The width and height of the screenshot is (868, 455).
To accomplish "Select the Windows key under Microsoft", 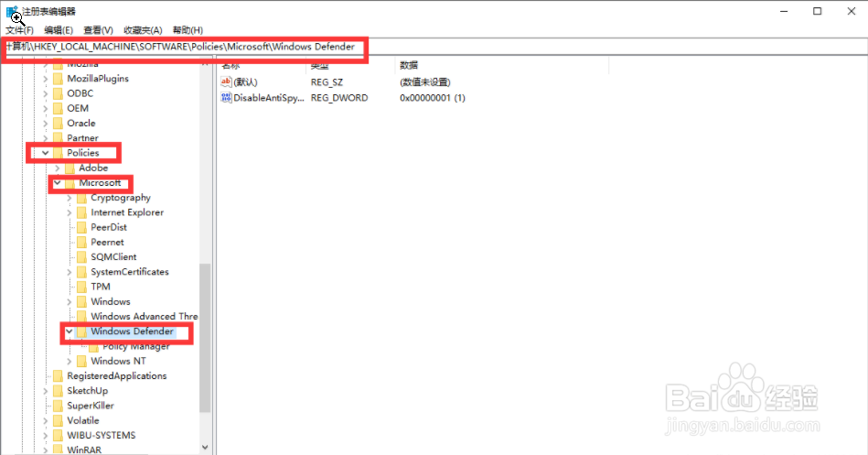I will [x=111, y=301].
